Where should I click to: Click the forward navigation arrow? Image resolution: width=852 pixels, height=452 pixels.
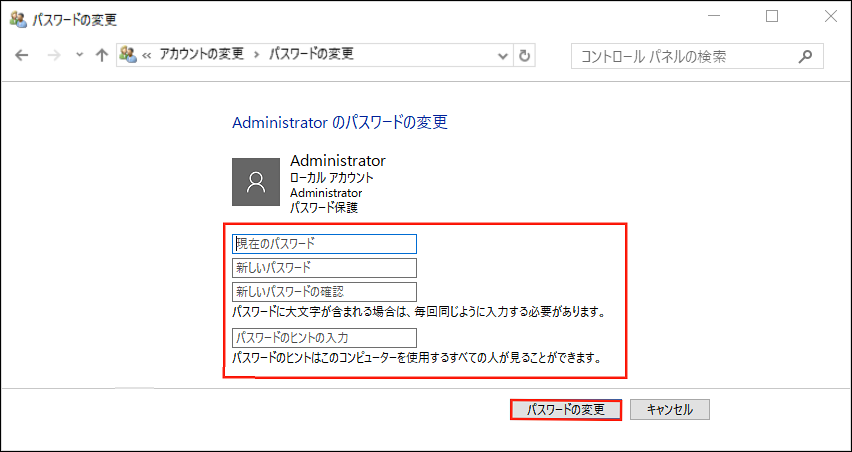click(x=54, y=55)
